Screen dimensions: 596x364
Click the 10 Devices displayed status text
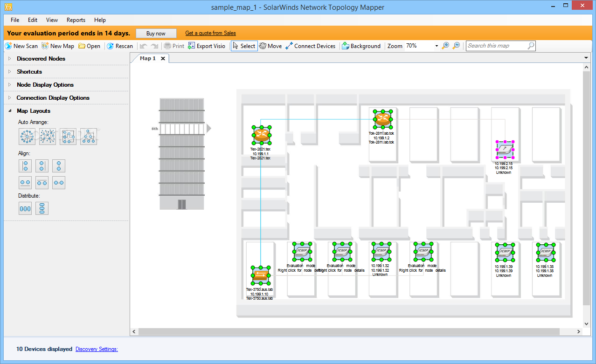pyautogui.click(x=44, y=349)
